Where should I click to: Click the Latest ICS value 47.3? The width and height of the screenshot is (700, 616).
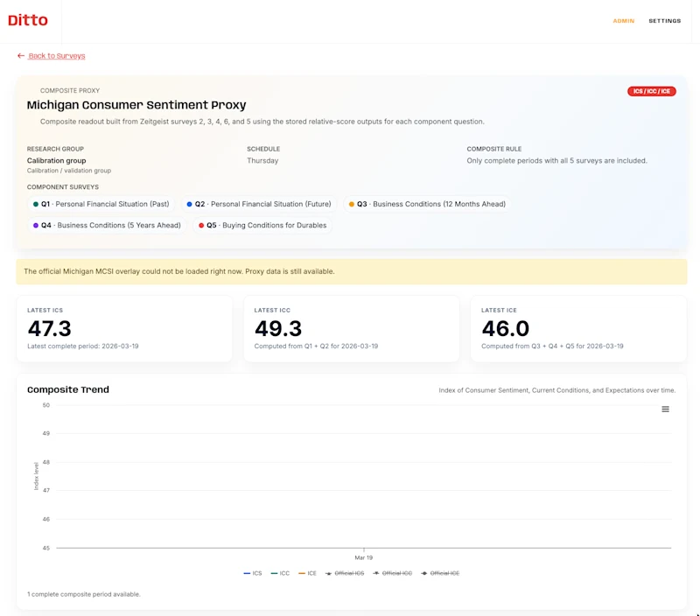(x=49, y=329)
